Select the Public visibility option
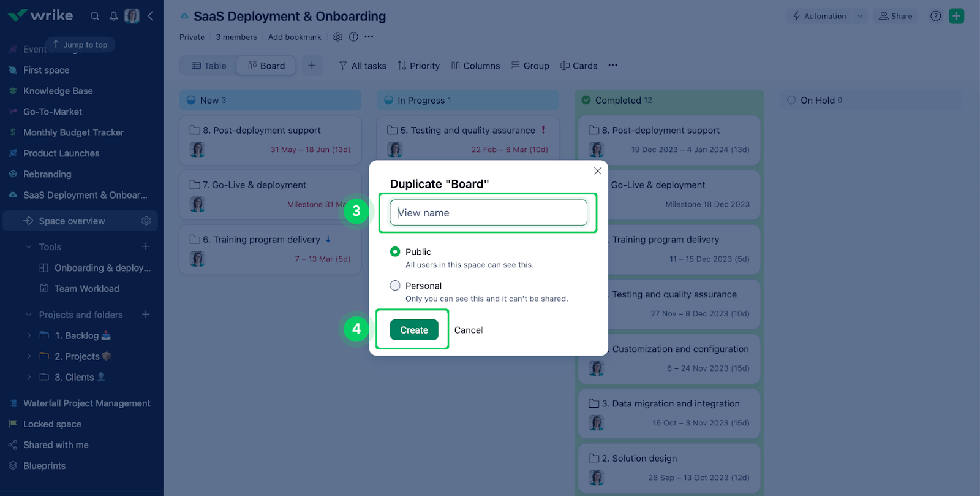This screenshot has height=496, width=980. pyautogui.click(x=395, y=252)
